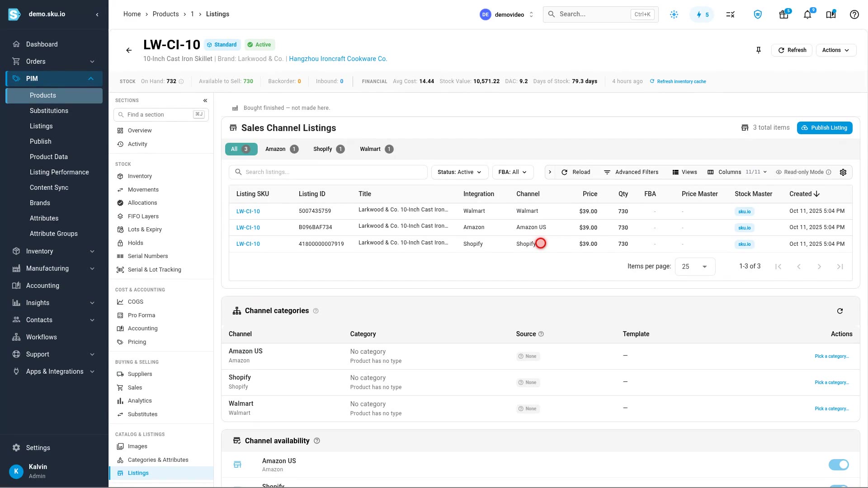Open the notifications bell
Screen dimensions: 868x488
coord(807,14)
